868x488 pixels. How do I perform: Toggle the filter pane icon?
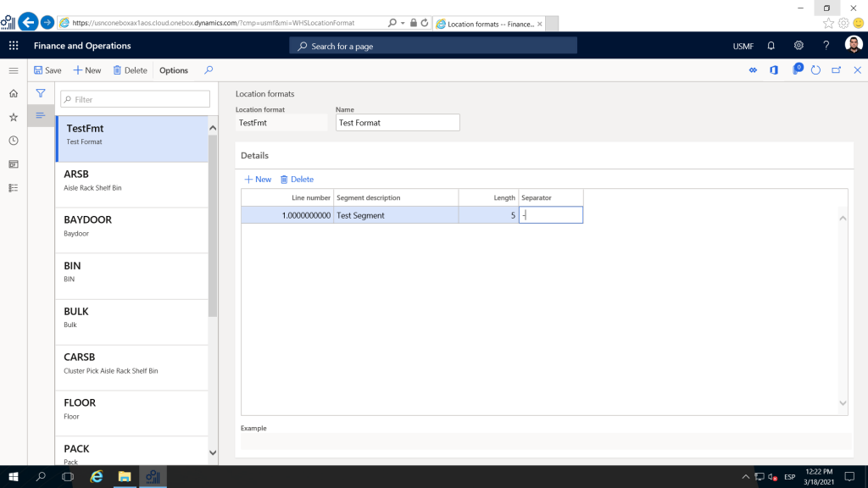click(40, 93)
